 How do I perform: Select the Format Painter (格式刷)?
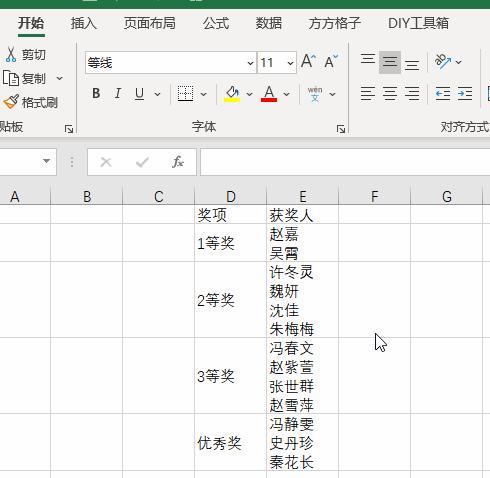coord(30,102)
